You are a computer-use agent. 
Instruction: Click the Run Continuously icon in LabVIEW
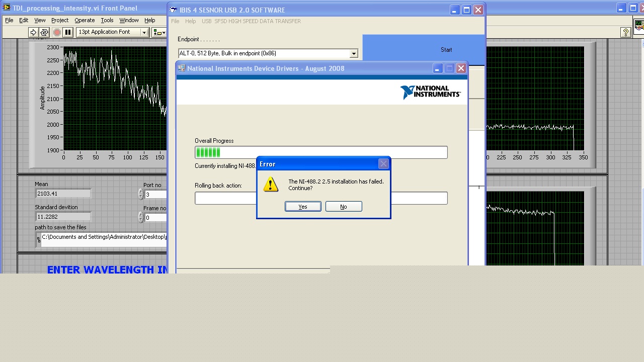(44, 32)
